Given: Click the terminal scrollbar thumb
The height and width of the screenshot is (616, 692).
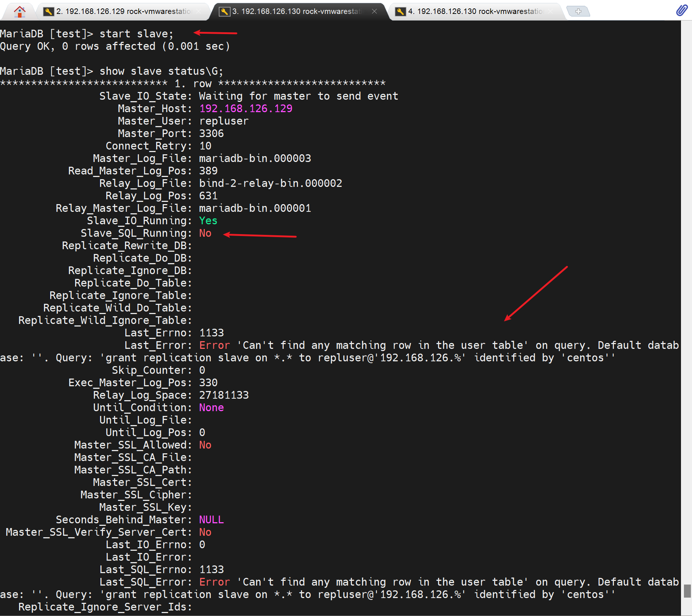Looking at the screenshot, I should [x=687, y=591].
